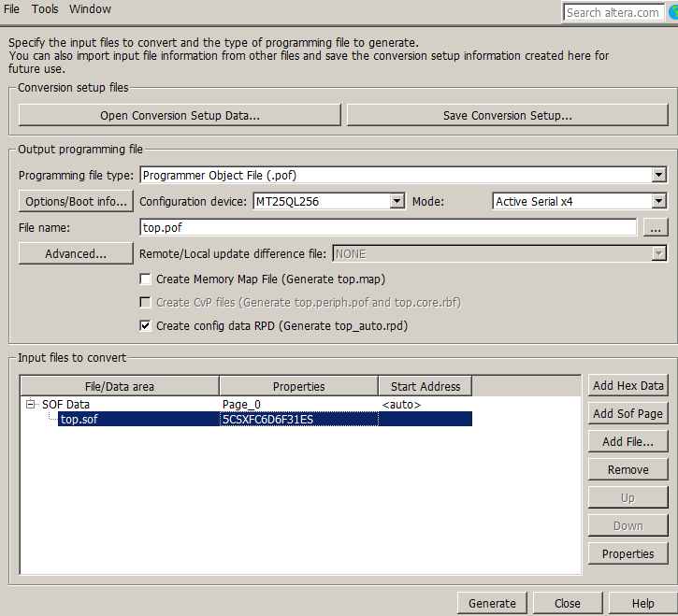Select the top.sof row in file list
The width and height of the screenshot is (678, 616).
(x=79, y=420)
